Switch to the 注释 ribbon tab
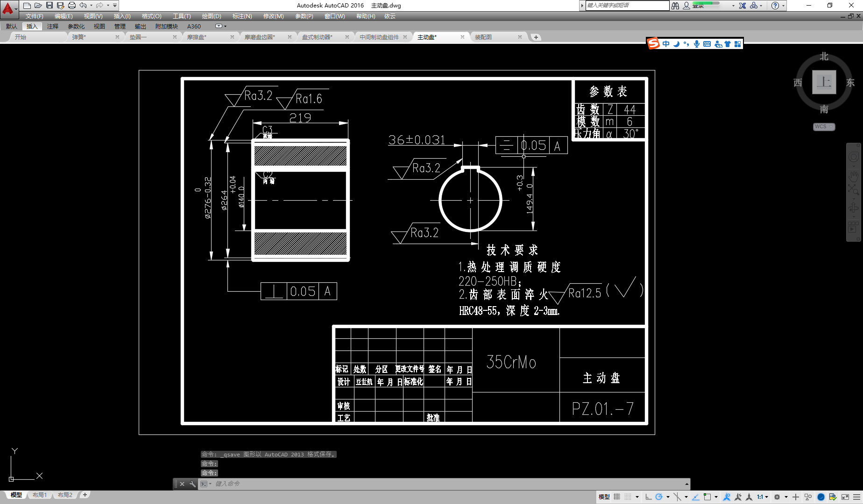This screenshot has width=863, height=504. pyautogui.click(x=53, y=26)
